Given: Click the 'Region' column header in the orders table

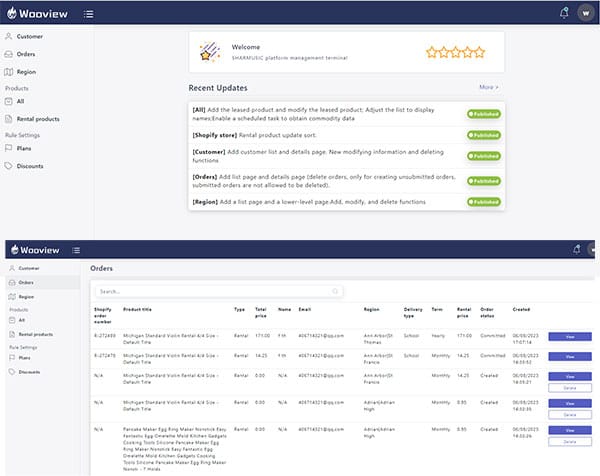Looking at the screenshot, I should tap(371, 309).
